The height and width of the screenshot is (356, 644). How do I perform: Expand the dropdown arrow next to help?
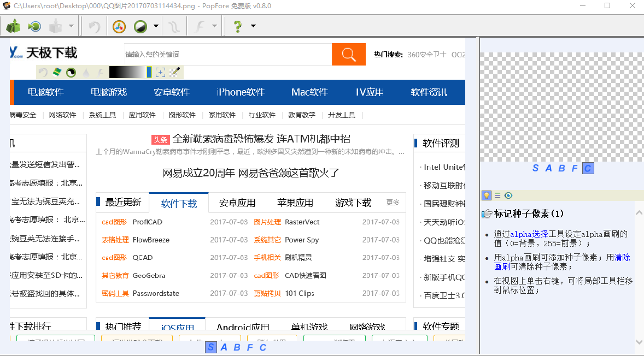(x=254, y=26)
